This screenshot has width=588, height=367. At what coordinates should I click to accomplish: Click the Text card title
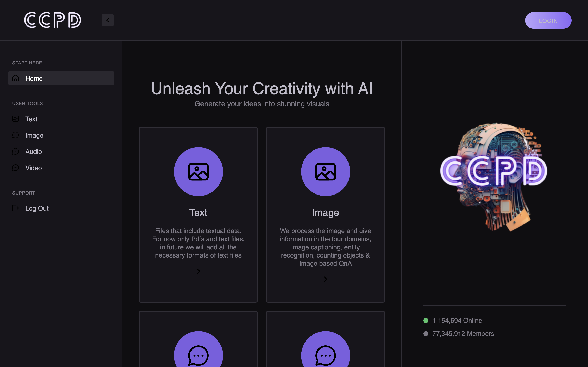pos(198,212)
